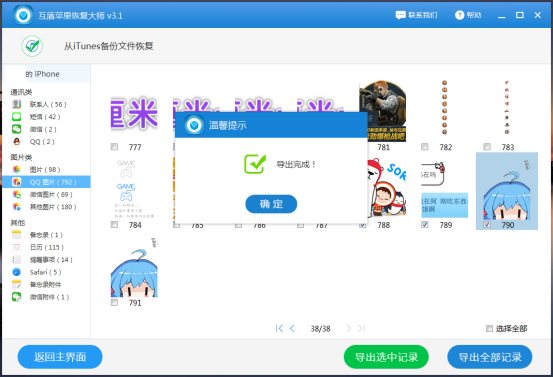
Task: Enable the 选择全部 checkbox
Action: coord(489,328)
